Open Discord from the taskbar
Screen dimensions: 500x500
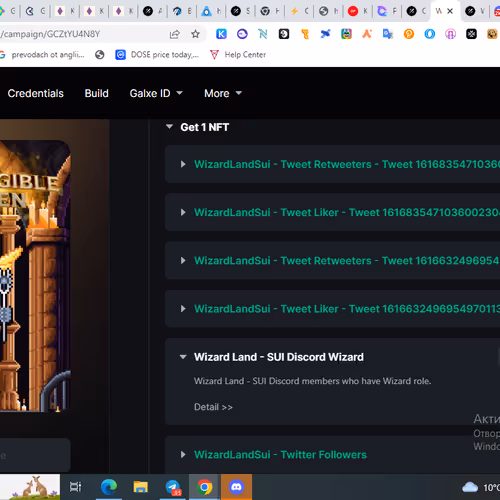pyautogui.click(x=236, y=487)
